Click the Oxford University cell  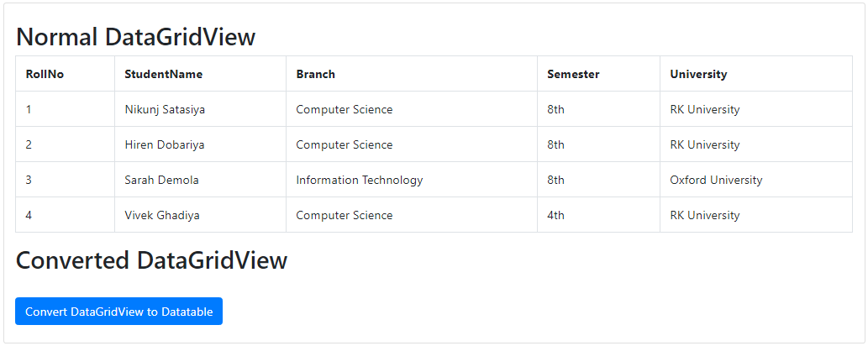[x=716, y=180]
